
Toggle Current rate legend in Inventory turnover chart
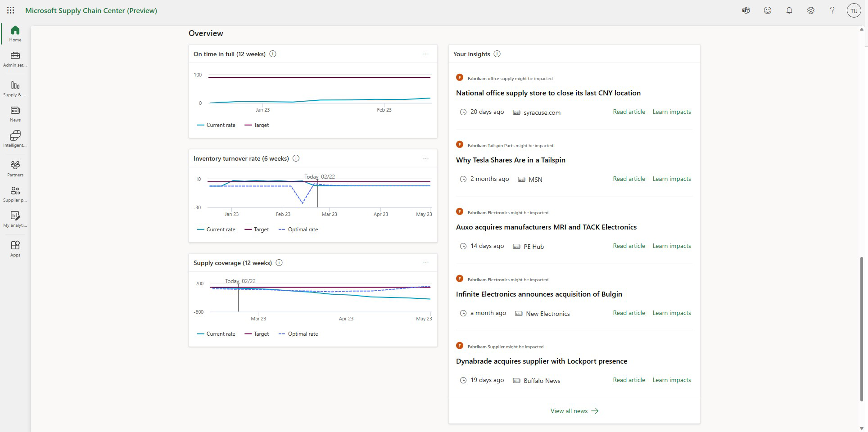click(x=216, y=229)
